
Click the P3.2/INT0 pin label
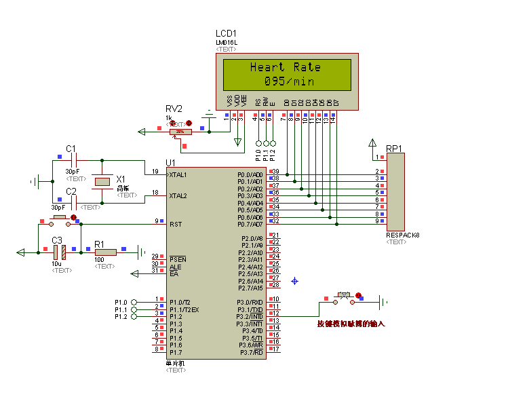(x=250, y=317)
